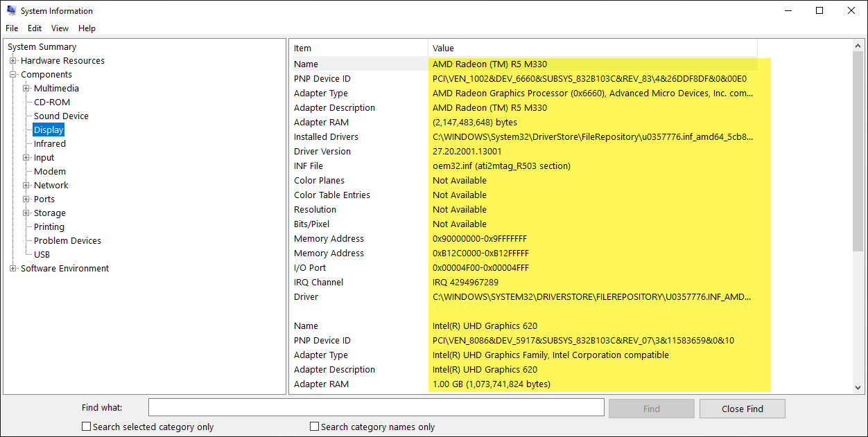Select the Infrared category

50,144
